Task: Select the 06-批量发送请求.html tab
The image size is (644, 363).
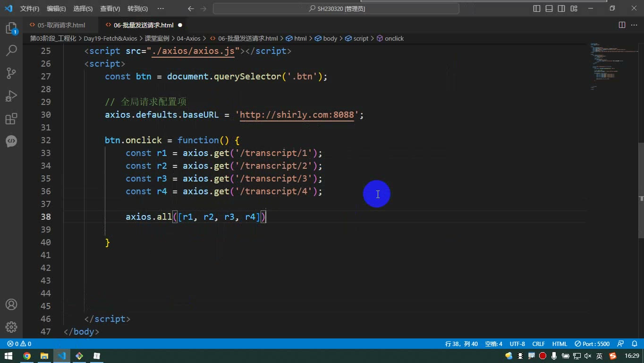Action: tap(144, 25)
